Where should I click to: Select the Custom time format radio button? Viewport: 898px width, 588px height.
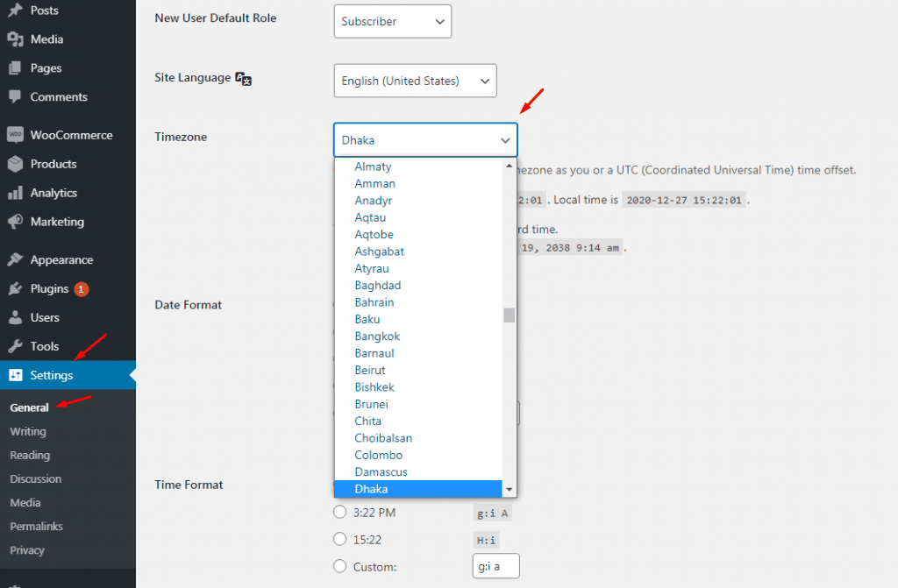tap(340, 567)
